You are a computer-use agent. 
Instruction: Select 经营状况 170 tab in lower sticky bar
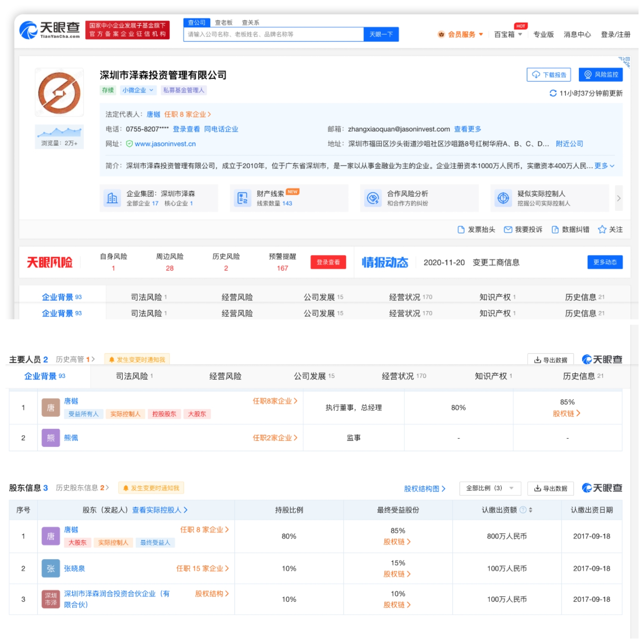click(404, 376)
